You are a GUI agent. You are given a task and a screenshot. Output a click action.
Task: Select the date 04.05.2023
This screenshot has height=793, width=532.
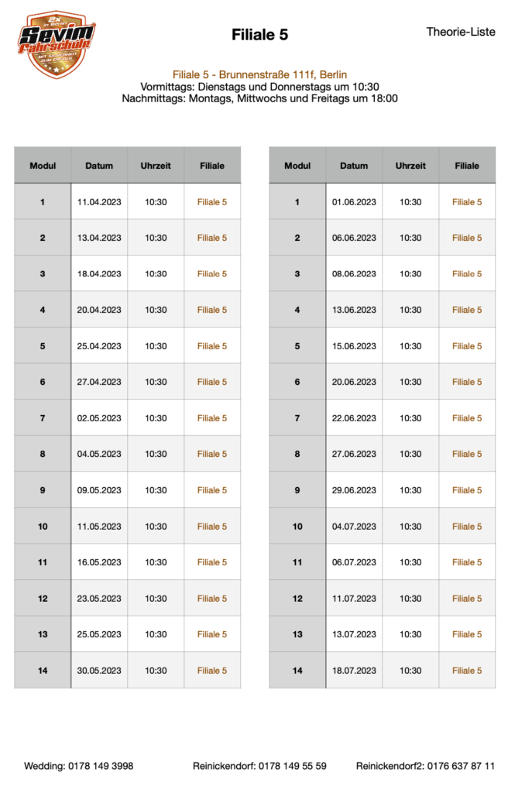point(99,454)
